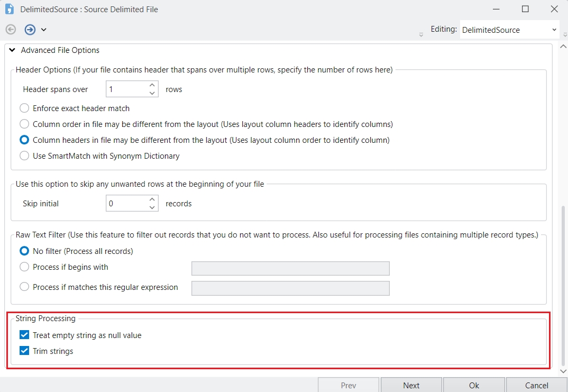Click the forward navigation arrow icon
This screenshot has height=392, width=568.
coord(30,30)
